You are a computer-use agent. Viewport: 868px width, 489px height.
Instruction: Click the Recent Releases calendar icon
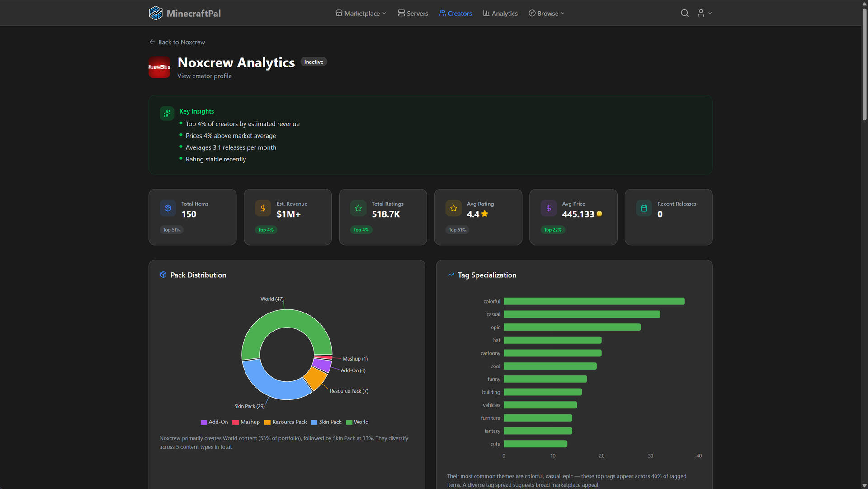coord(643,208)
